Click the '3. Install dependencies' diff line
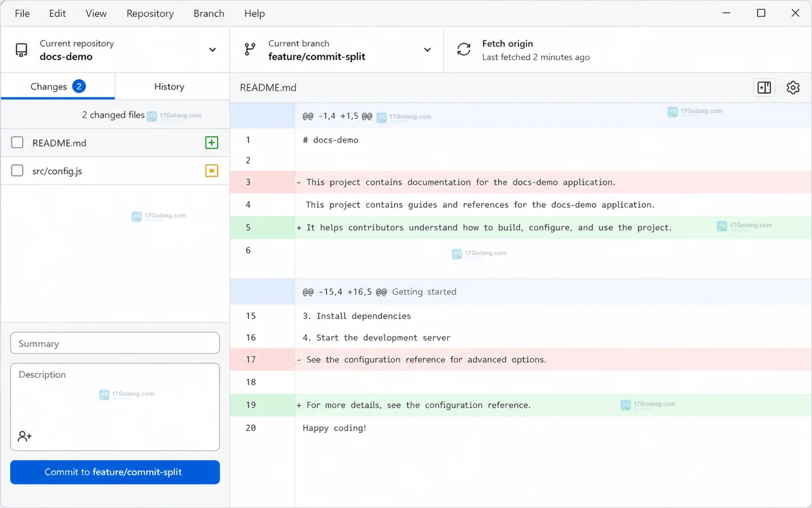 [x=357, y=316]
